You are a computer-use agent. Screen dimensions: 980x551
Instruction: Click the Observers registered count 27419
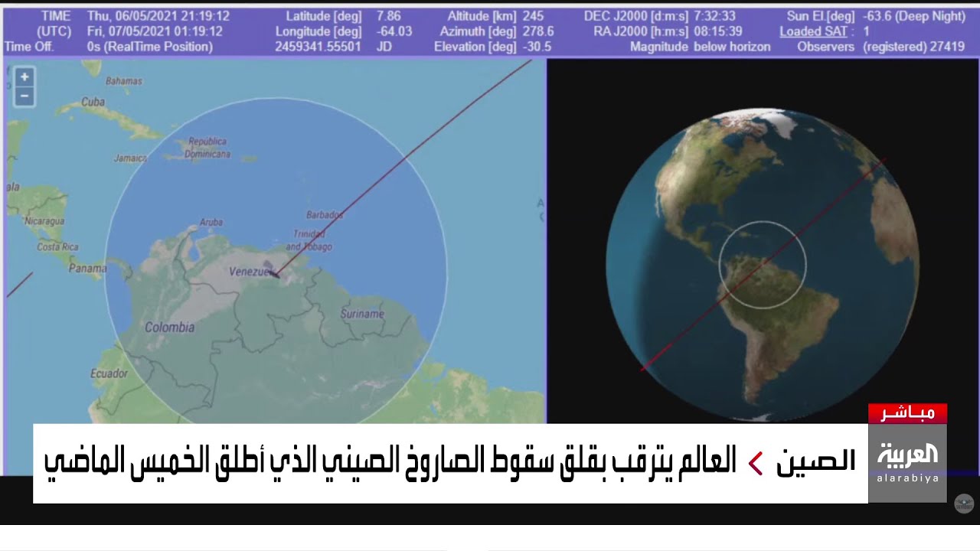[913, 47]
